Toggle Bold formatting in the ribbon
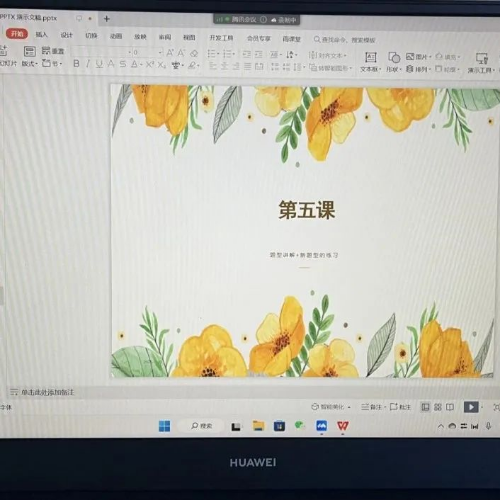The image size is (500, 500). 76,63
